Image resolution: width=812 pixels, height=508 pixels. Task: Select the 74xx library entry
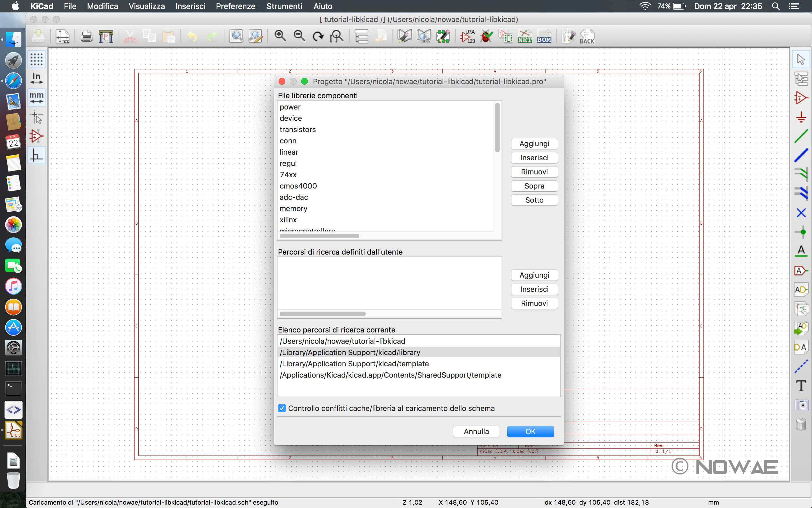385,175
